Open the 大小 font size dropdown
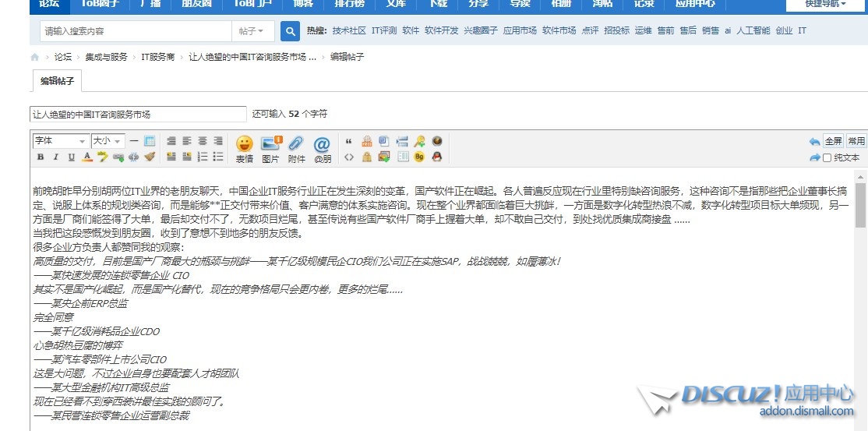 [108, 141]
